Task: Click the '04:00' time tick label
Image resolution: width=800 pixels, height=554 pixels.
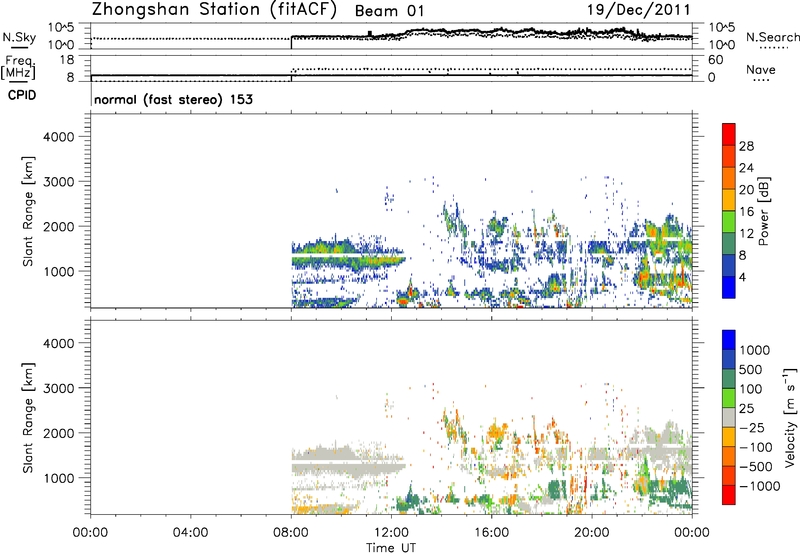Action: click(x=190, y=533)
